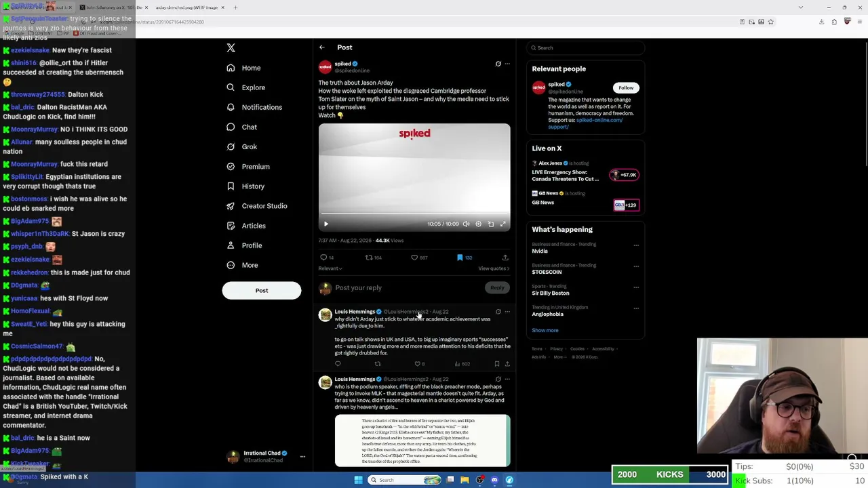Open Articles via the sidebar icon
Viewport: 868px width, 488px height.
231,226
